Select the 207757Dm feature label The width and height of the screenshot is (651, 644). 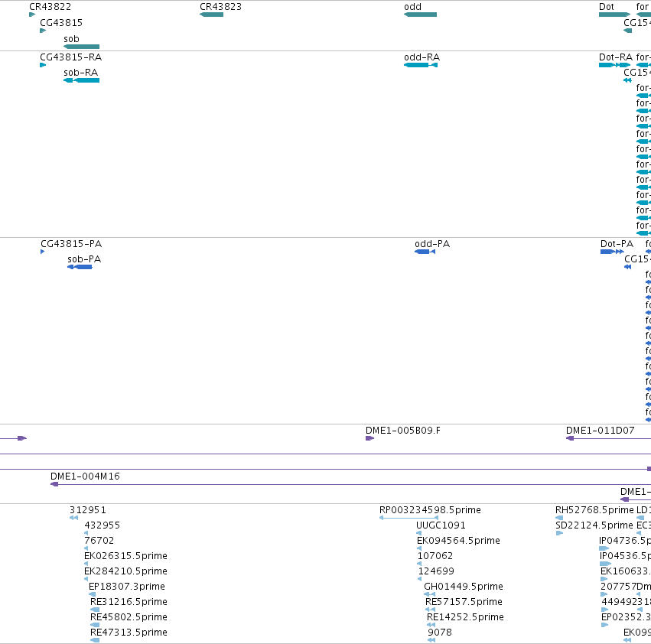(626, 587)
